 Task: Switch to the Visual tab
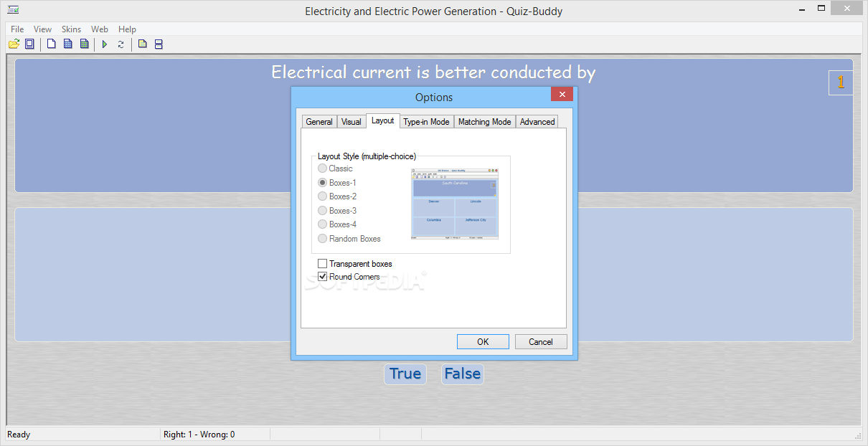pyautogui.click(x=352, y=122)
